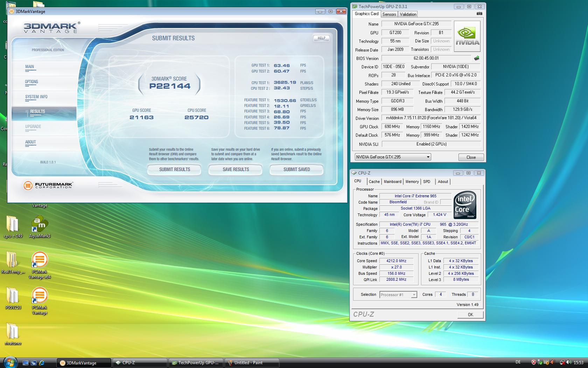
Task: Switch to the SPD tab in CPU-Z
Action: coord(427,182)
